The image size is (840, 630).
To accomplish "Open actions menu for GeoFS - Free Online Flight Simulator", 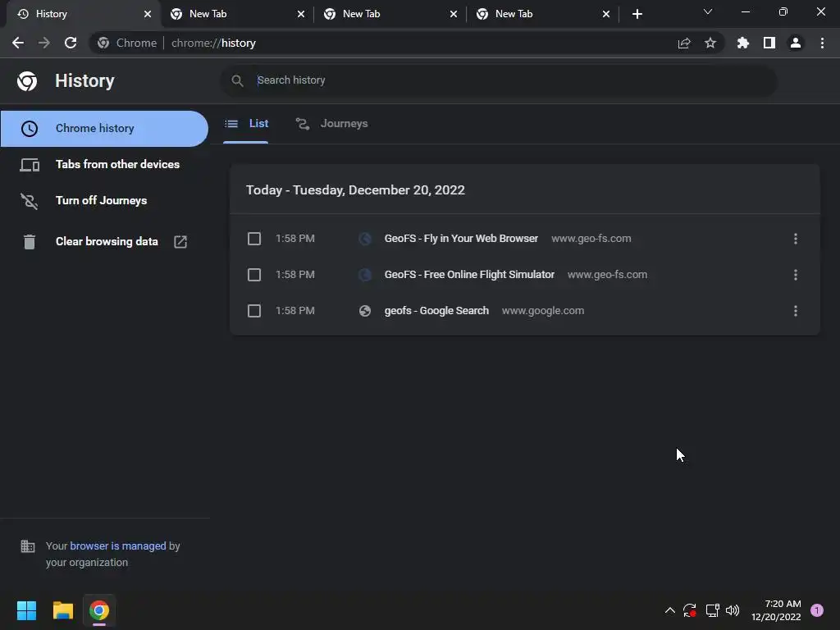I will pyautogui.click(x=796, y=275).
